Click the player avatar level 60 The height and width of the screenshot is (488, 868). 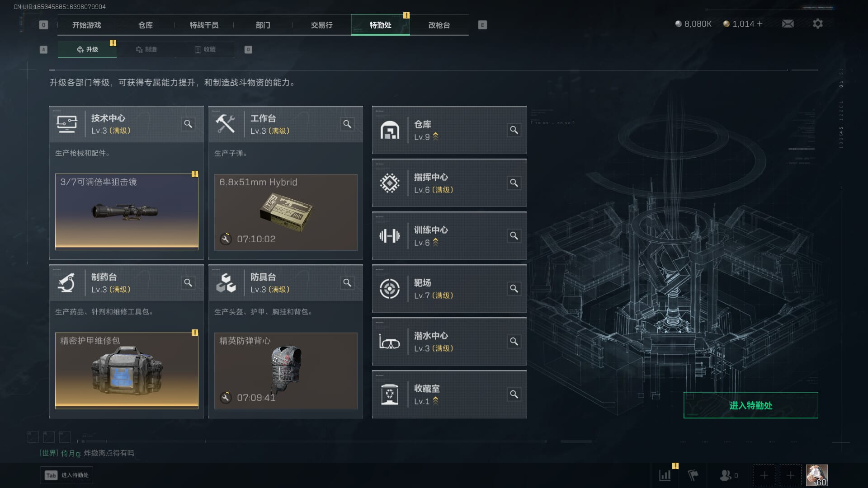(x=817, y=475)
